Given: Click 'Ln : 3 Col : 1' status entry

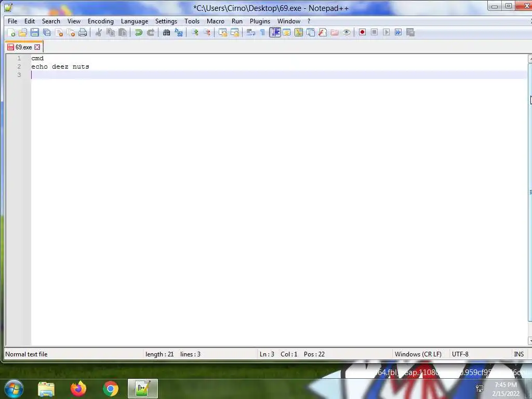Looking at the screenshot, I should pyautogui.click(x=278, y=354).
